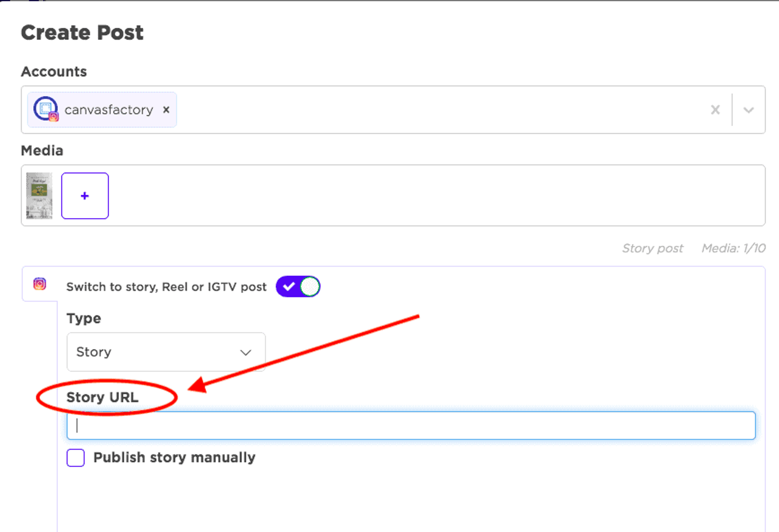Click the canvasfactory account avatar icon
This screenshot has width=779, height=532.
tap(46, 109)
